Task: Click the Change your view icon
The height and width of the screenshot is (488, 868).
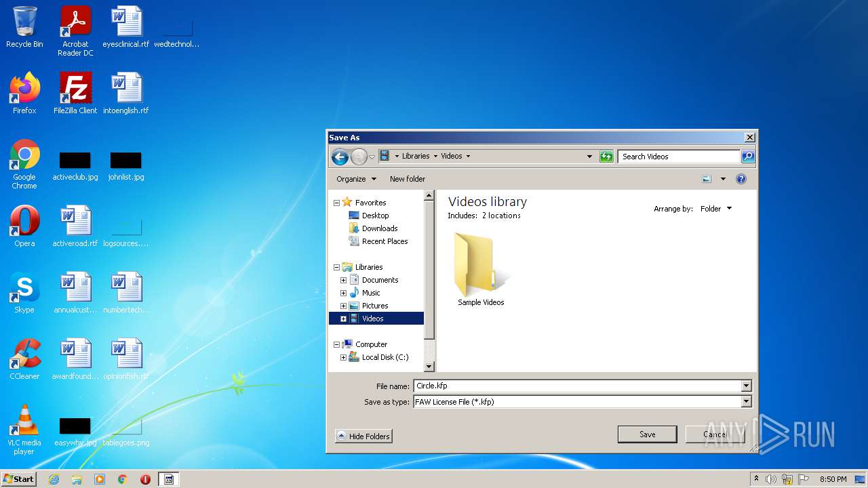Action: coord(707,179)
